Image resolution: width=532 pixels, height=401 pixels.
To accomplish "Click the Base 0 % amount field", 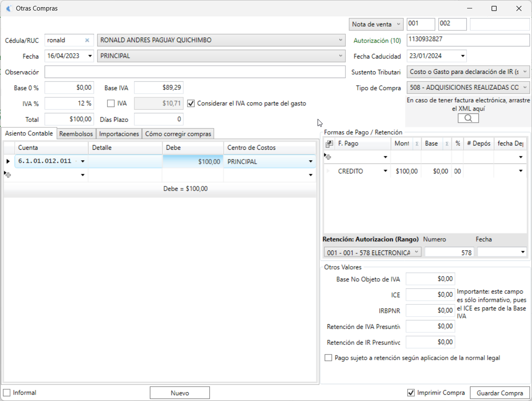I will point(69,88).
